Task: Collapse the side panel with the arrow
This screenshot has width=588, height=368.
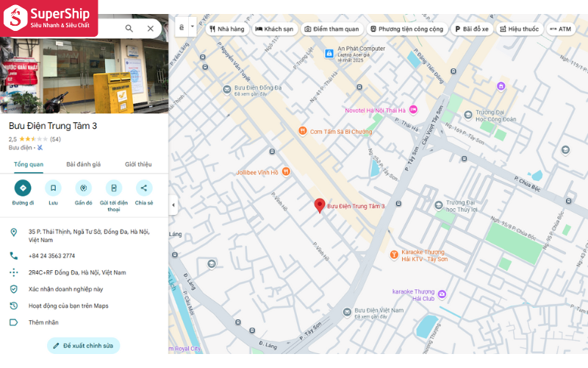Action: point(173,205)
